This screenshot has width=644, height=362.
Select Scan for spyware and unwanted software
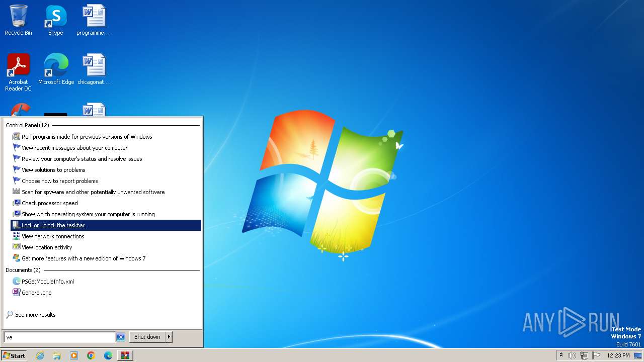(106, 192)
